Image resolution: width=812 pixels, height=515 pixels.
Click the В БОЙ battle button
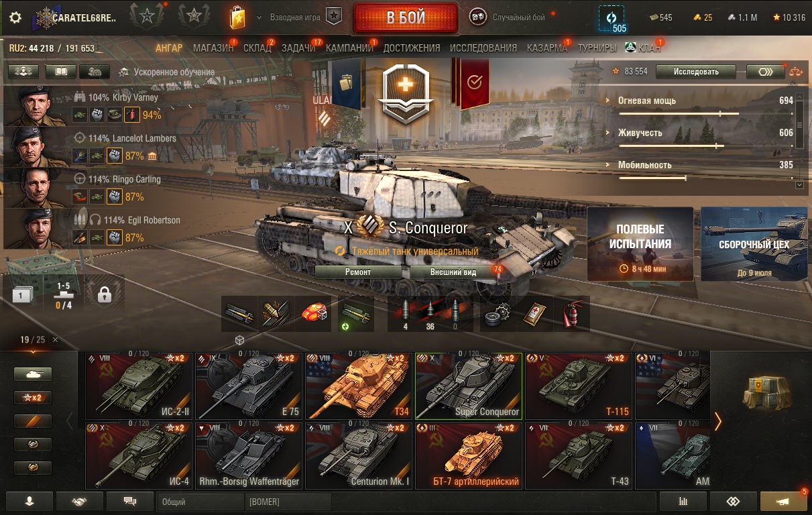[x=406, y=17]
